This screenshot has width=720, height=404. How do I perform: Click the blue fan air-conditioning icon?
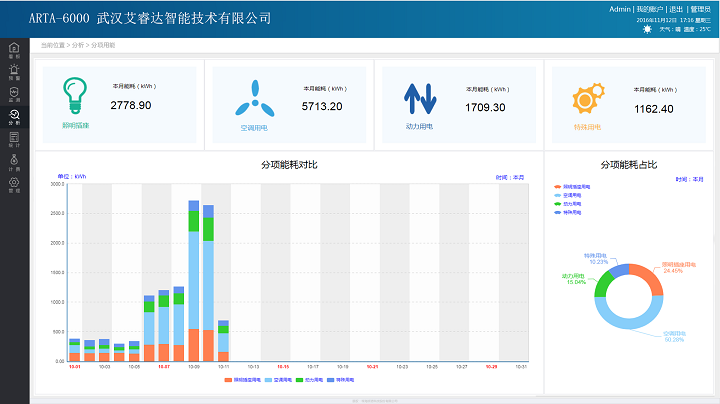254,99
